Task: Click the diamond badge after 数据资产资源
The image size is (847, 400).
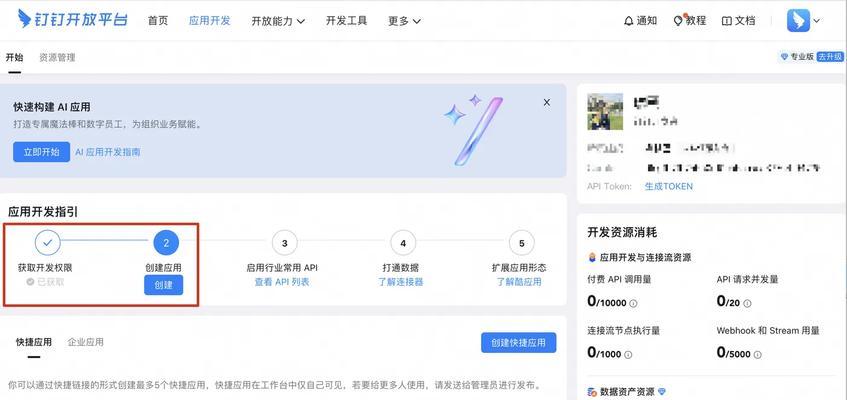Action: [661, 391]
